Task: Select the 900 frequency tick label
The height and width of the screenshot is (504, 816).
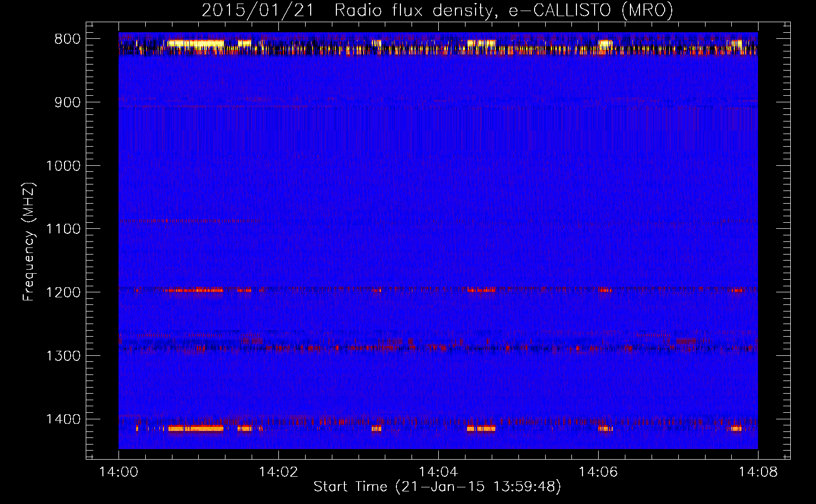Action: pyautogui.click(x=68, y=103)
